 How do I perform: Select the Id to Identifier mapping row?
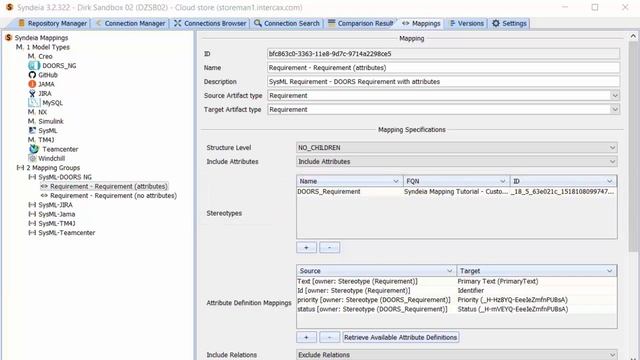pos(457,291)
